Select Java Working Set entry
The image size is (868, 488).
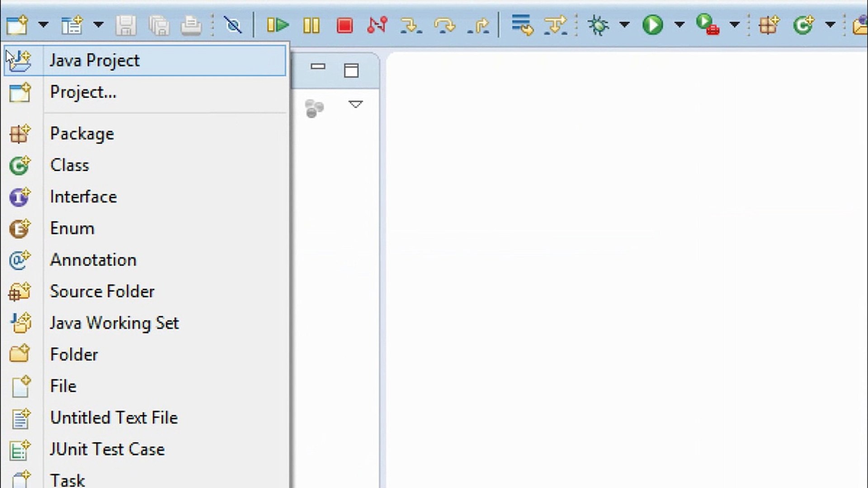coord(145,323)
